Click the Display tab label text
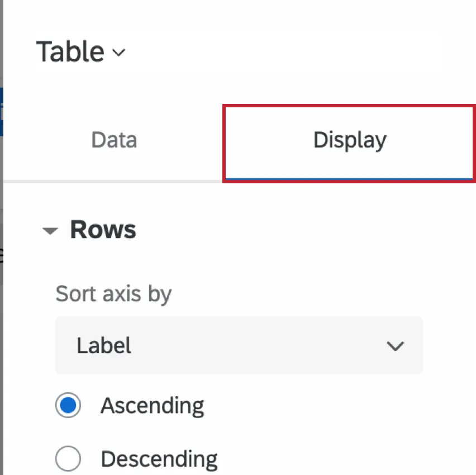 click(349, 140)
